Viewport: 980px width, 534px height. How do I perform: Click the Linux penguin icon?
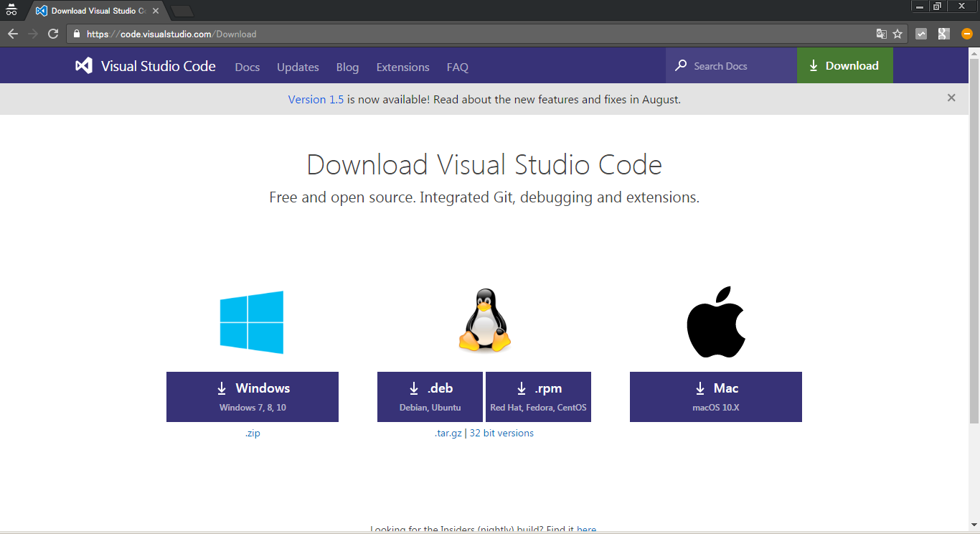(x=484, y=321)
